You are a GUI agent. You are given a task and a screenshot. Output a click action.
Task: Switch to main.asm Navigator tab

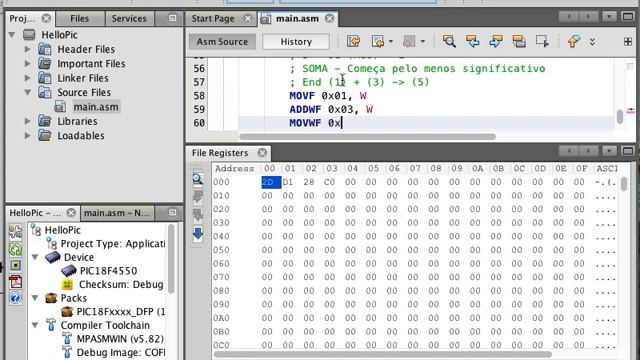(x=116, y=213)
